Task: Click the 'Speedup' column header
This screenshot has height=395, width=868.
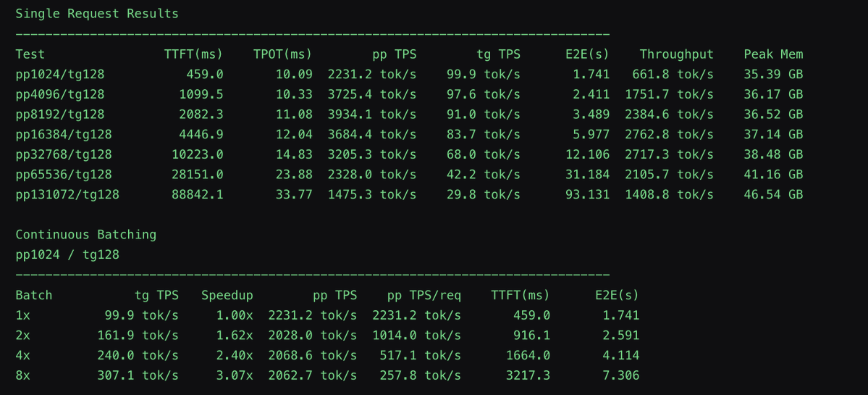Action: (227, 295)
